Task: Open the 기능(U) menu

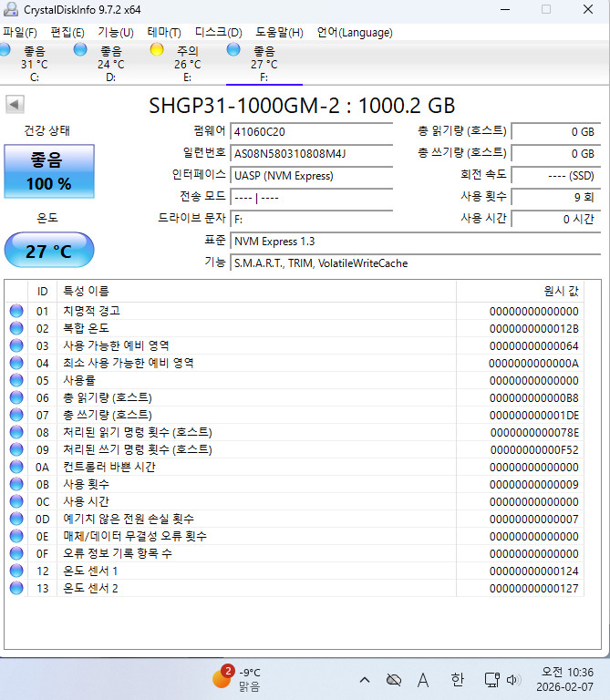Action: 116,33
